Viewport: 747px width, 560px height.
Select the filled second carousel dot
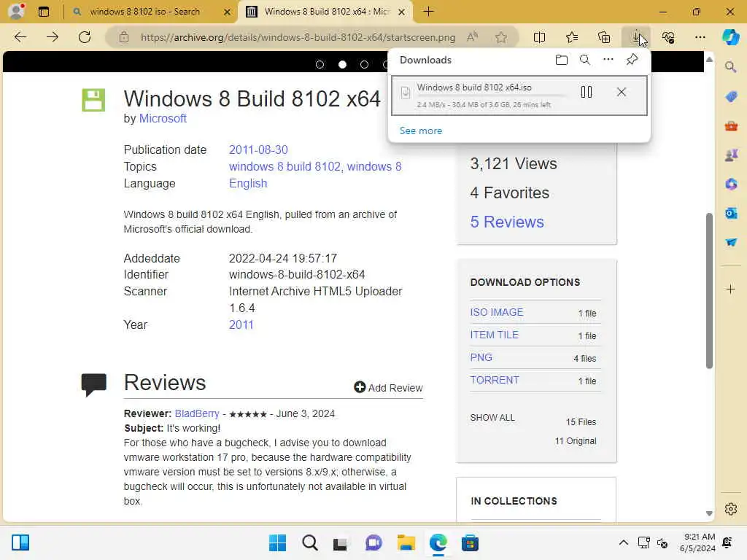tap(342, 65)
